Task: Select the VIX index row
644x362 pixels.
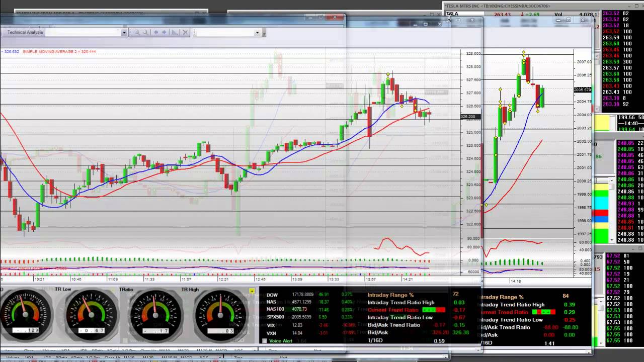Action: pyautogui.click(x=312, y=325)
